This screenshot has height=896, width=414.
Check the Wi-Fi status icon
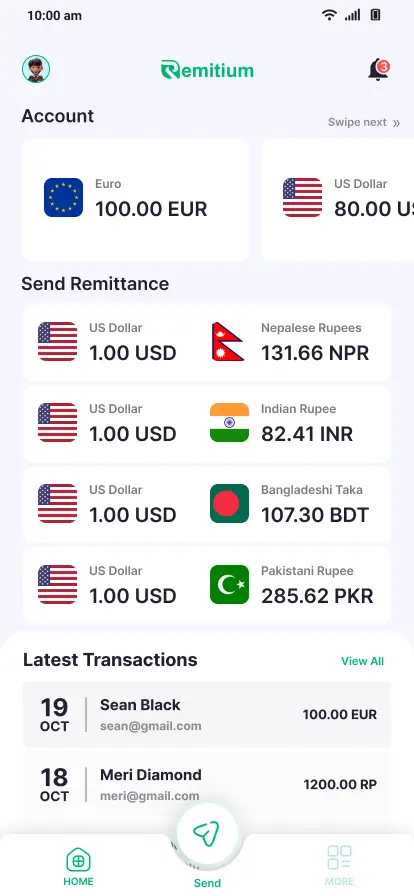329,15
